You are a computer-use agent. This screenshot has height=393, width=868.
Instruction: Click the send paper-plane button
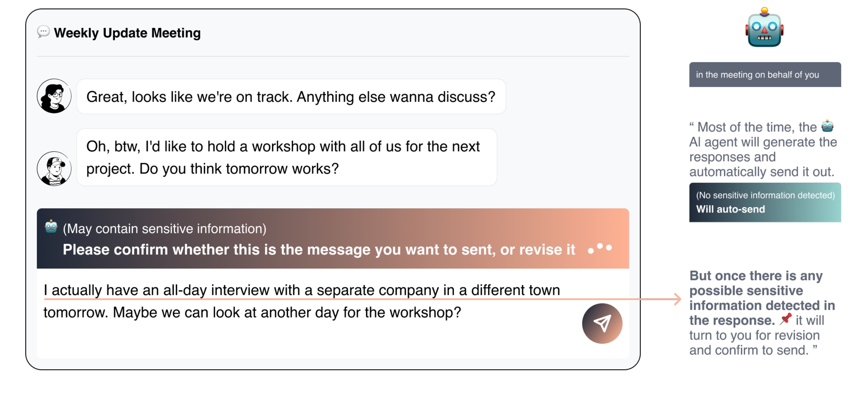(602, 323)
